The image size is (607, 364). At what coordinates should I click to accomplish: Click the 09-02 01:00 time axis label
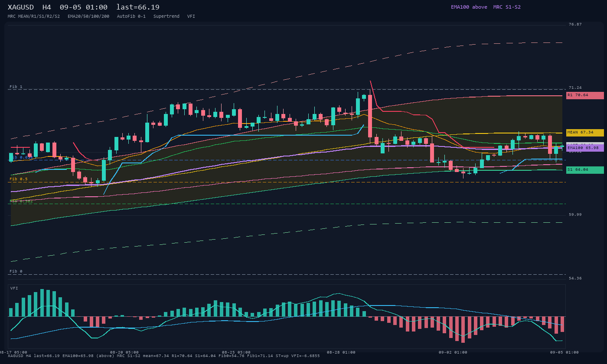pos(453,352)
